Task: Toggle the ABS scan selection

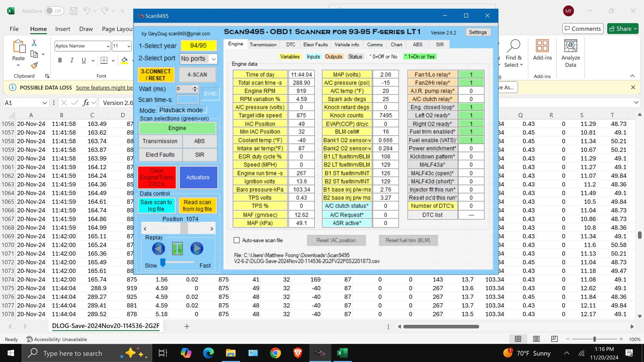Action: coord(199,141)
